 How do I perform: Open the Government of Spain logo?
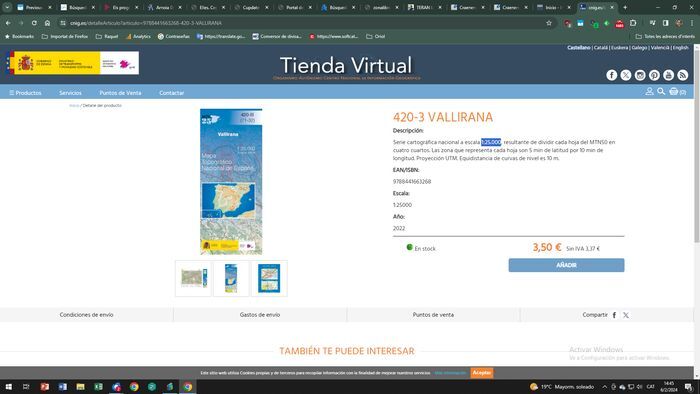[73, 63]
